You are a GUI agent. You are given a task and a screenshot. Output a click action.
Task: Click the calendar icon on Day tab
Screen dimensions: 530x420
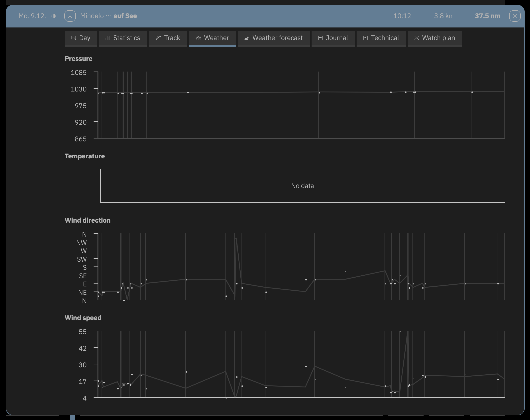73,38
